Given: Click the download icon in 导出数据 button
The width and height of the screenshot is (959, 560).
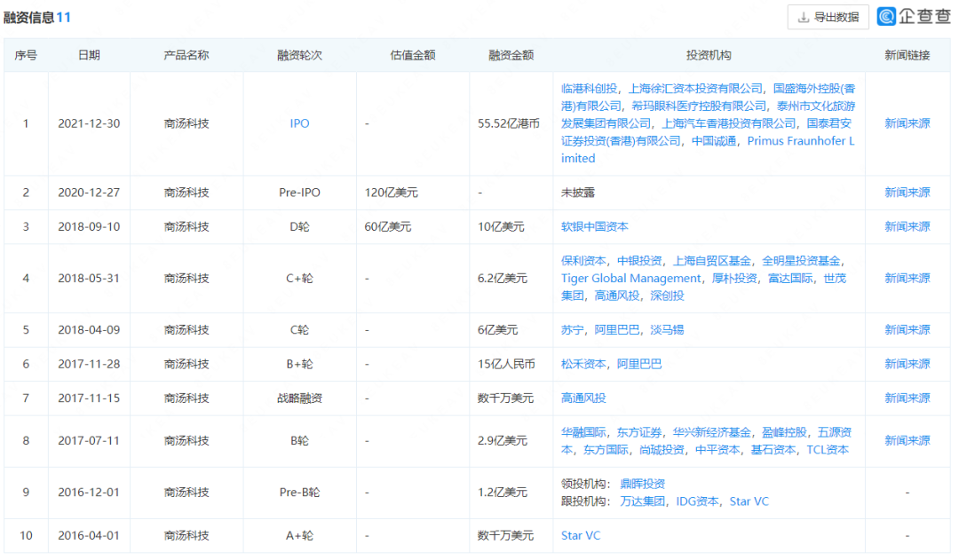Looking at the screenshot, I should tap(804, 17).
